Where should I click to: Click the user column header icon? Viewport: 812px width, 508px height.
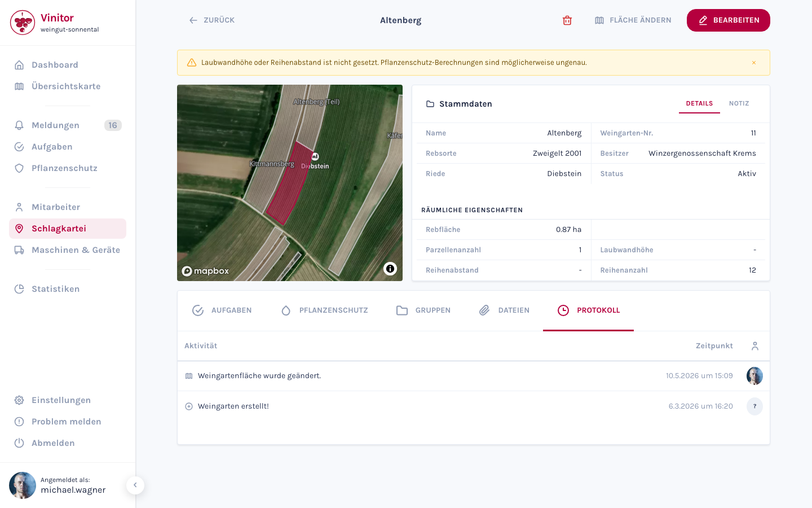(755, 346)
